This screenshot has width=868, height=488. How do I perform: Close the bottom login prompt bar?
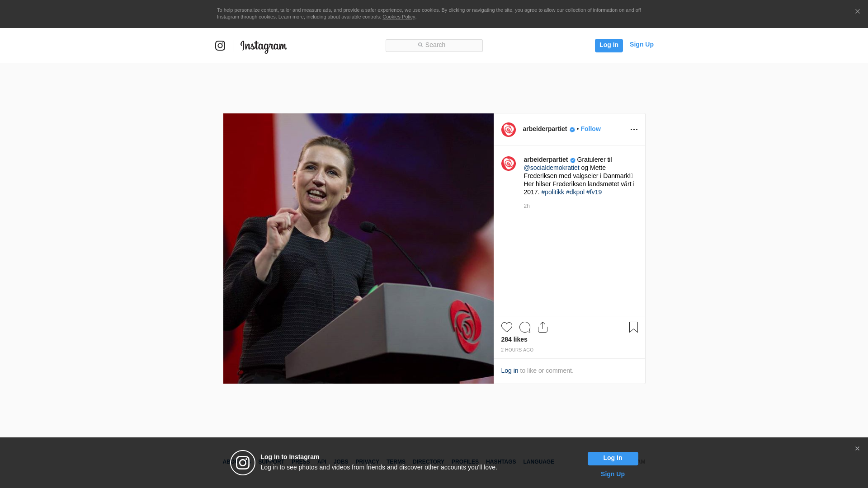pos(857,449)
